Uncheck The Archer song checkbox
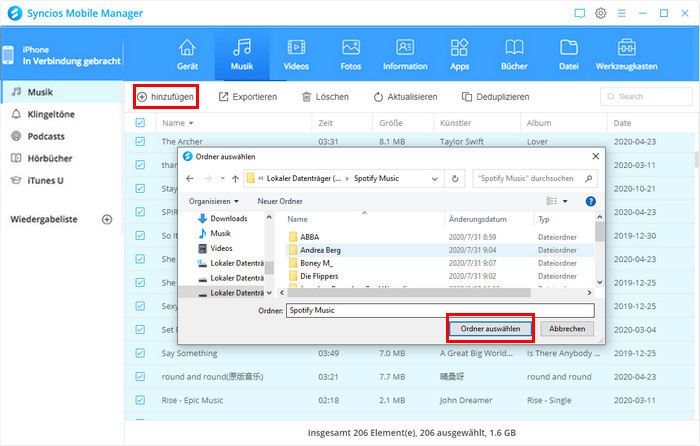The height and width of the screenshot is (446, 700). point(140,142)
